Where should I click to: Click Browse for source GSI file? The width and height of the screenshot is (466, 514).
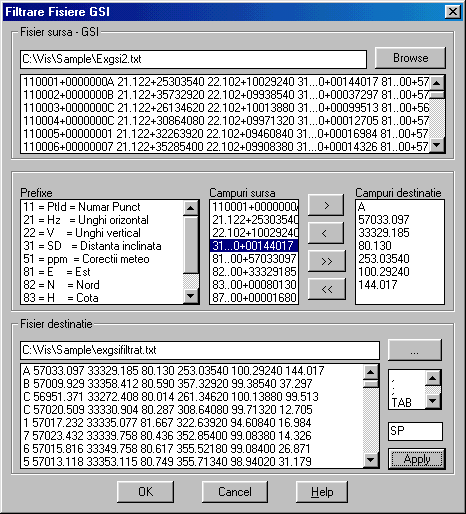tap(410, 58)
